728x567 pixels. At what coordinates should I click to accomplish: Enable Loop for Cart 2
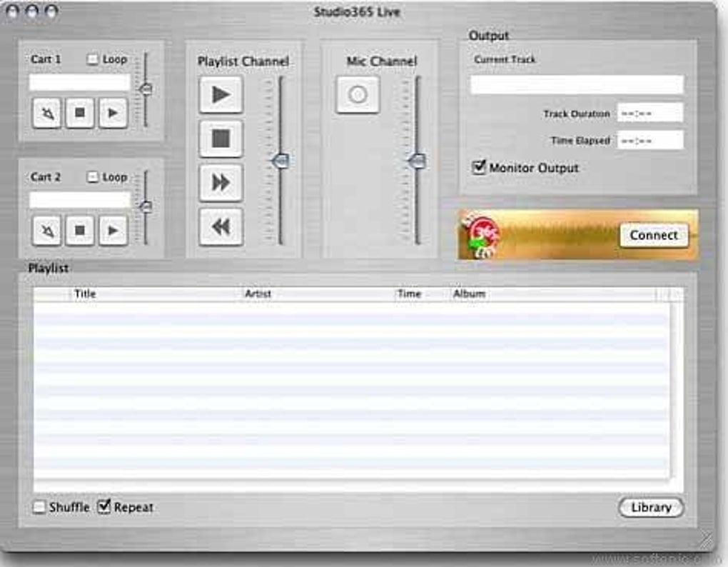click(92, 177)
